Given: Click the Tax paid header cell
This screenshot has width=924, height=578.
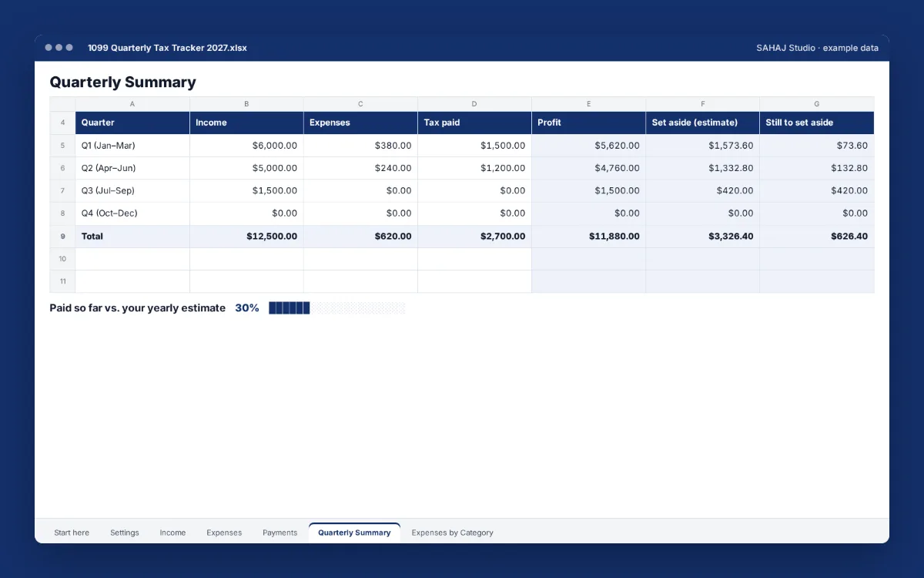Looking at the screenshot, I should coord(474,123).
